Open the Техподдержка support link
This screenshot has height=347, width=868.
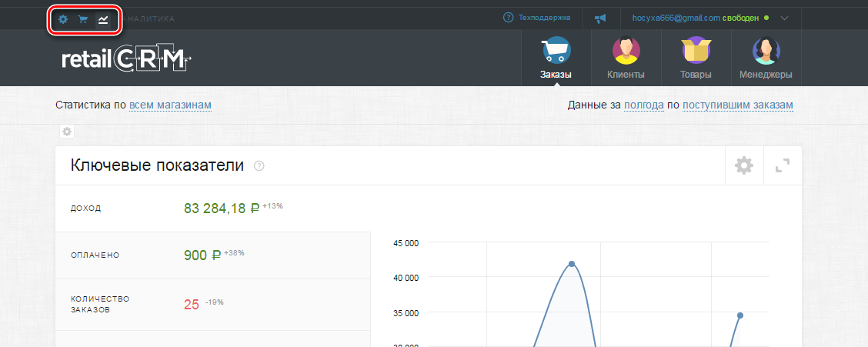click(x=536, y=18)
